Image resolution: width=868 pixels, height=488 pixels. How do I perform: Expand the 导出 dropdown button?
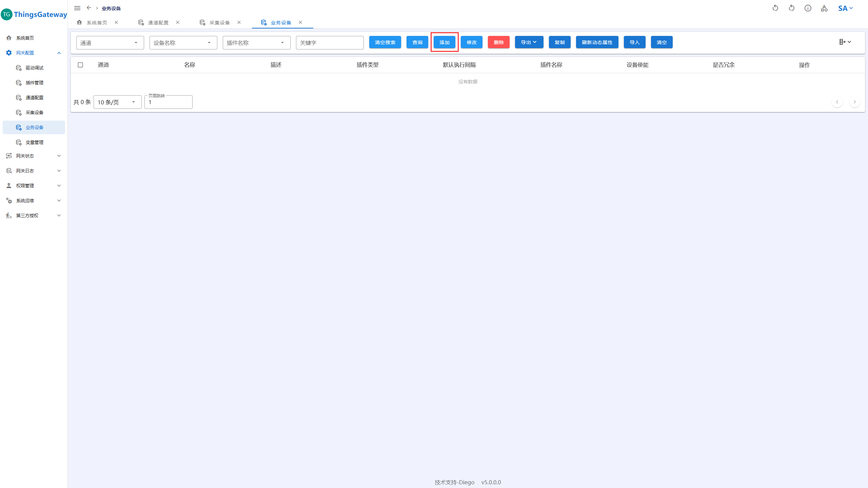click(x=529, y=42)
